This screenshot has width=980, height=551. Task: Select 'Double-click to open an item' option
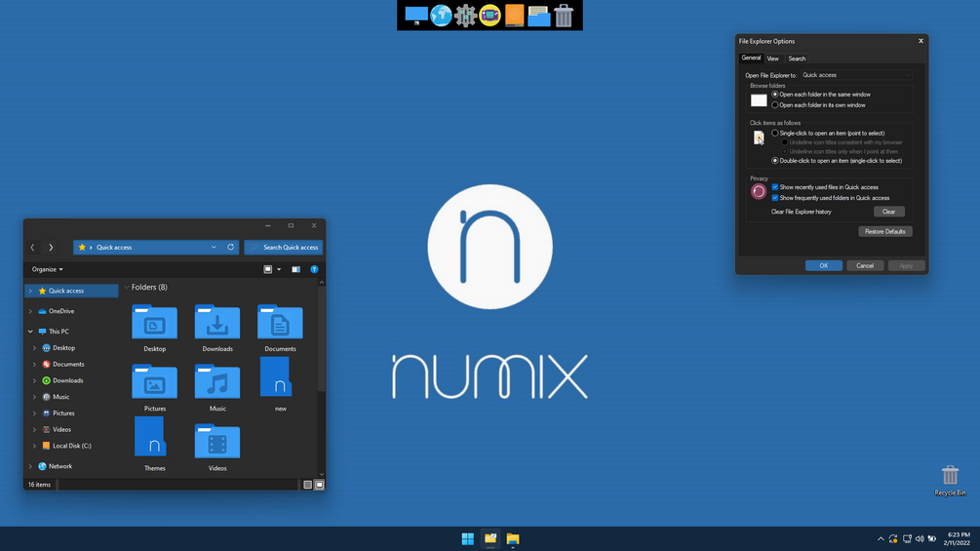tap(775, 161)
